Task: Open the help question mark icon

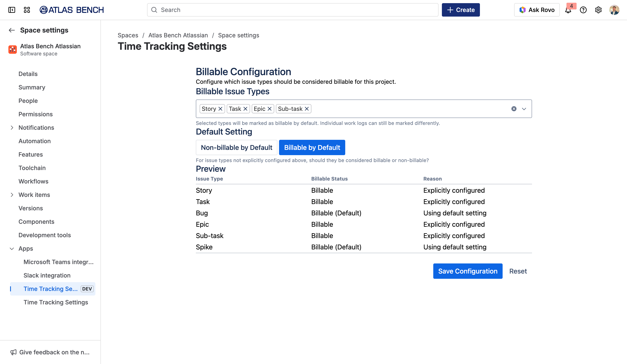Action: coord(583,10)
